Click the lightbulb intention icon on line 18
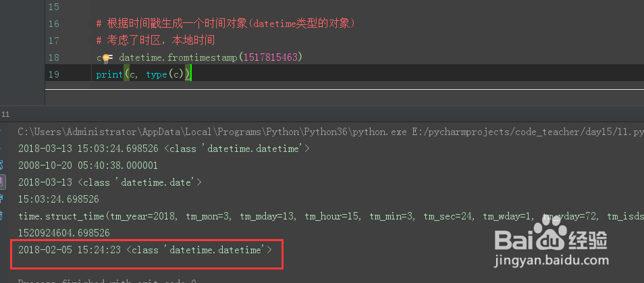 [106, 58]
